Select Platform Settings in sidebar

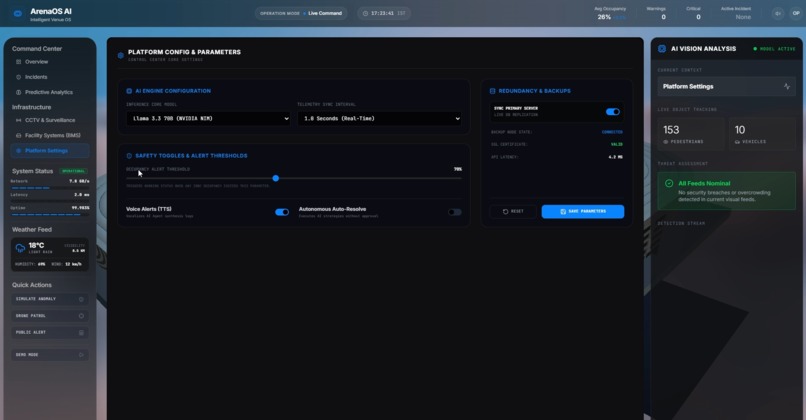pos(50,151)
